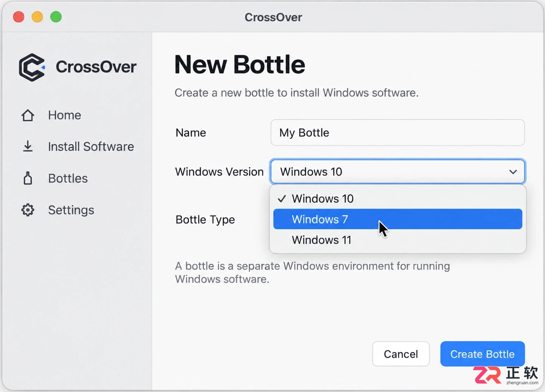Click the Create Bottle button
Viewport: 545px width, 392px height.
[x=483, y=354]
